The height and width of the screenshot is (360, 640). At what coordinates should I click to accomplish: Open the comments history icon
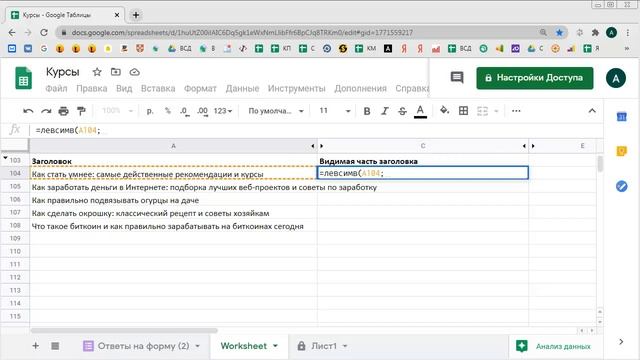[x=457, y=78]
